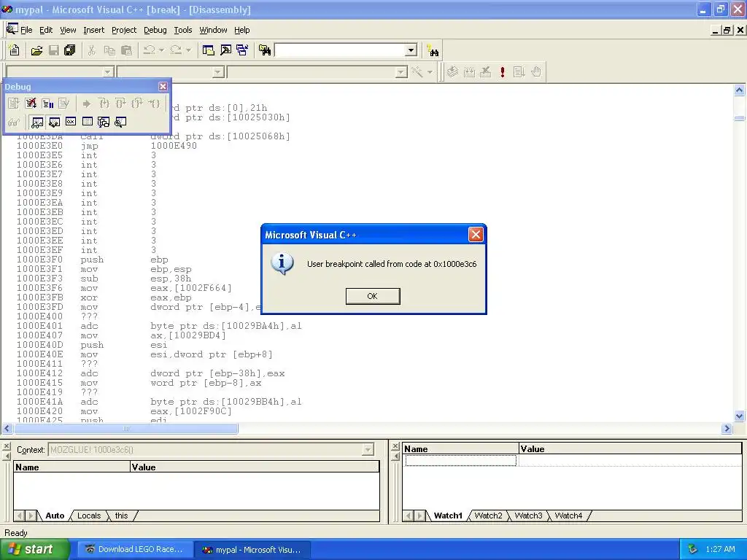Open QuickWatch glasses icon
The height and width of the screenshot is (560, 747).
13,122
